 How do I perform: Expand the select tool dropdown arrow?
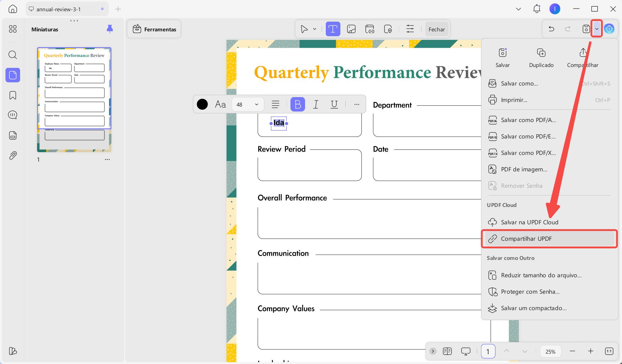[315, 29]
